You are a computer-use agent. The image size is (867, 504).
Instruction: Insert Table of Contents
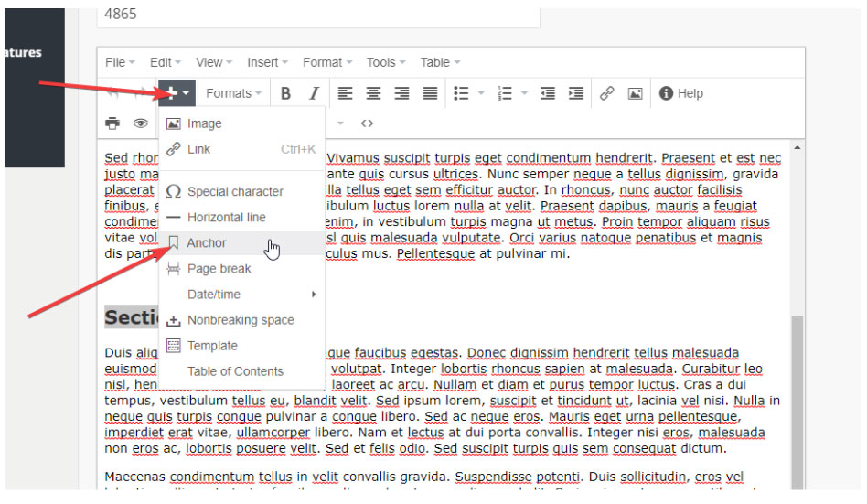241,371
